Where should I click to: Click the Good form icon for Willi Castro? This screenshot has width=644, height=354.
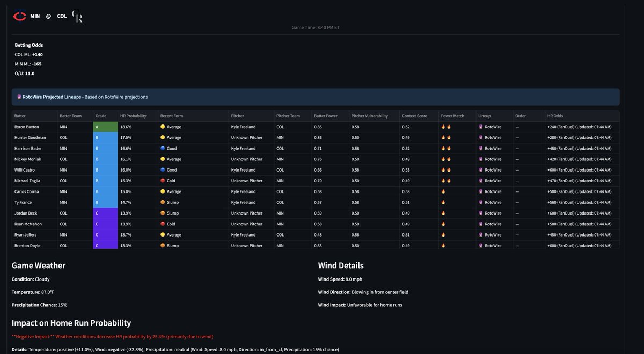click(163, 170)
